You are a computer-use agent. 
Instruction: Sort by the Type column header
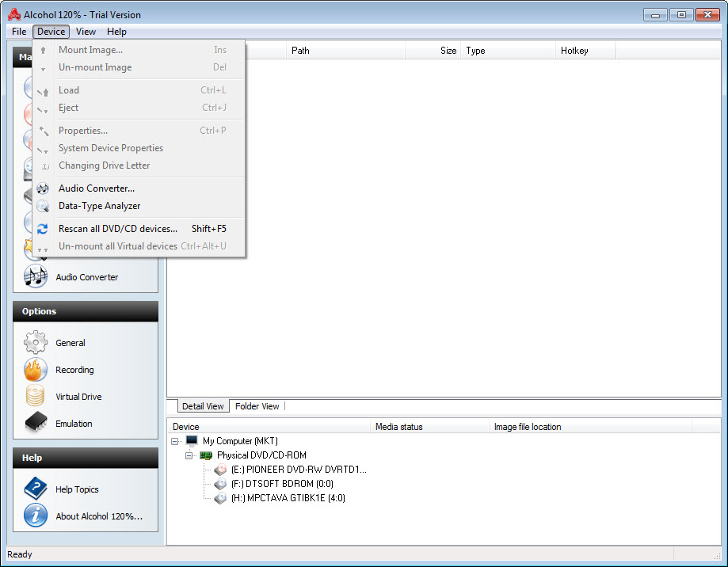pos(508,51)
